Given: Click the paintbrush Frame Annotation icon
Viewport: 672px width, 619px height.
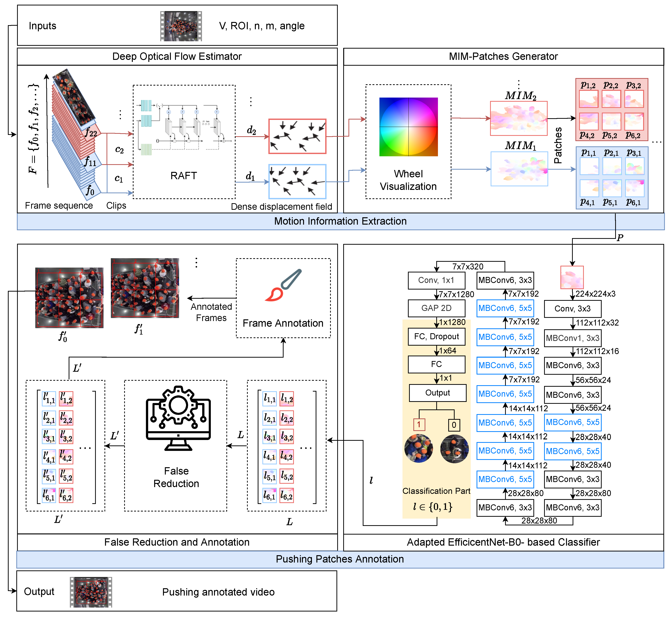Looking at the screenshot, I should [283, 285].
